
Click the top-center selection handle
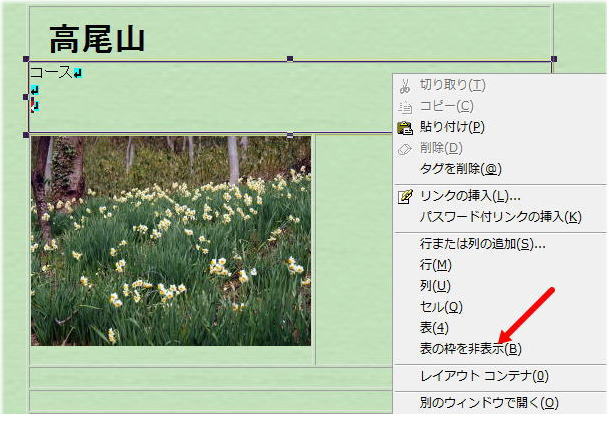(290, 59)
